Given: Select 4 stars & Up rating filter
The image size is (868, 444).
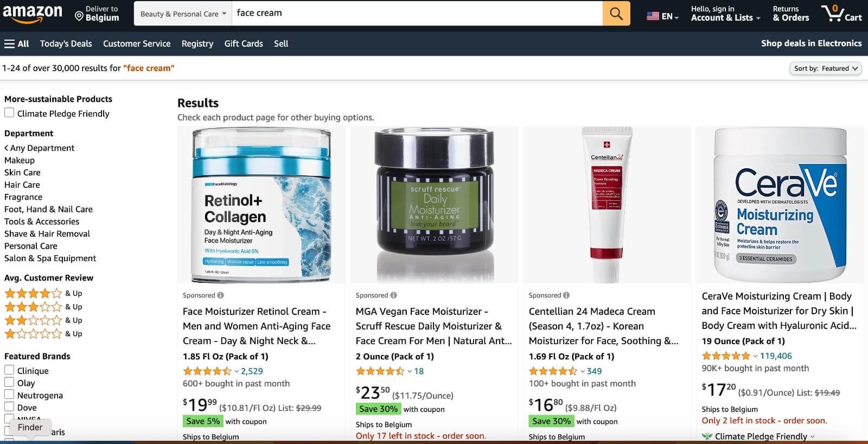Looking at the screenshot, I should click(43, 293).
